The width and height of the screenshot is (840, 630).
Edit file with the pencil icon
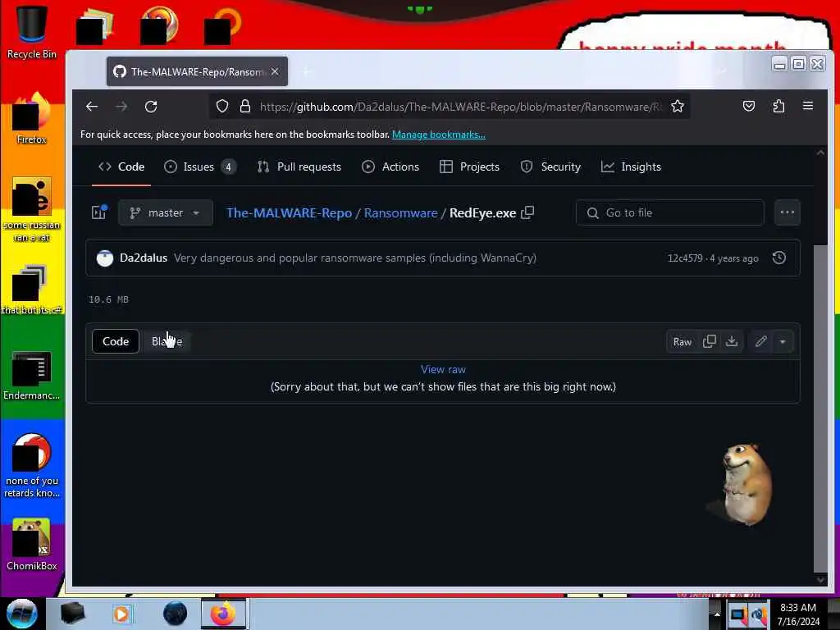click(760, 341)
